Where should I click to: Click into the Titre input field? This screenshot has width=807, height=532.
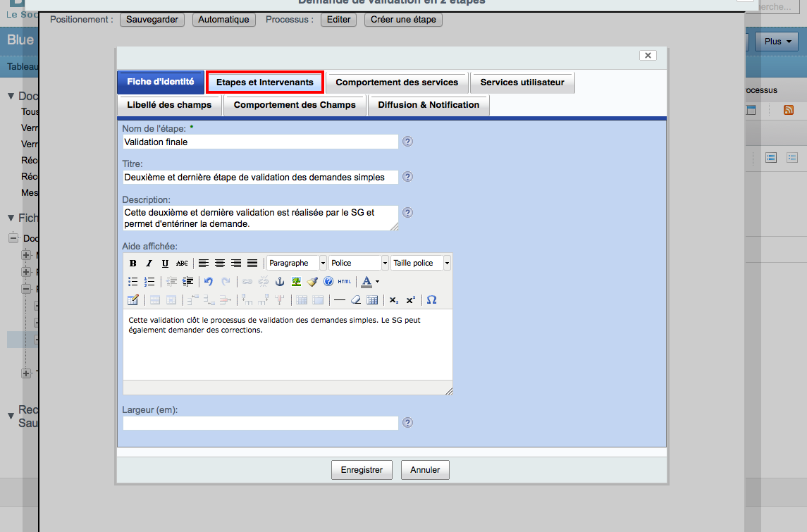260,177
